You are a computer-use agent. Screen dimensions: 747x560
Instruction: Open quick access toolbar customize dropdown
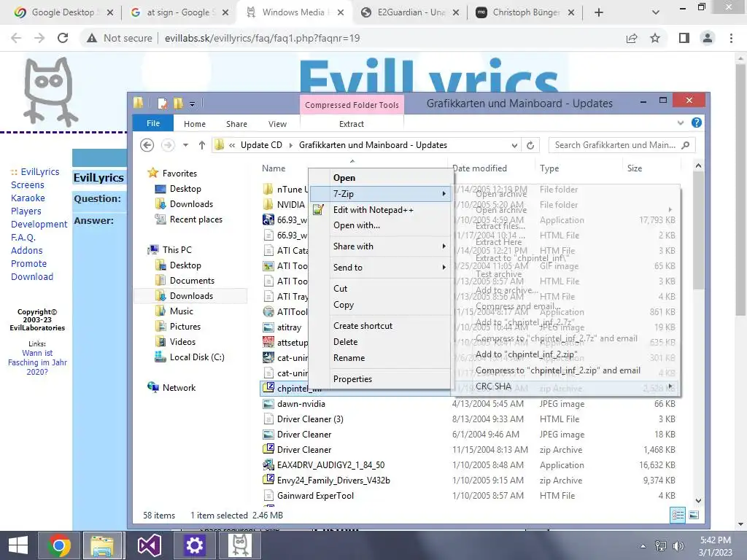(x=192, y=104)
